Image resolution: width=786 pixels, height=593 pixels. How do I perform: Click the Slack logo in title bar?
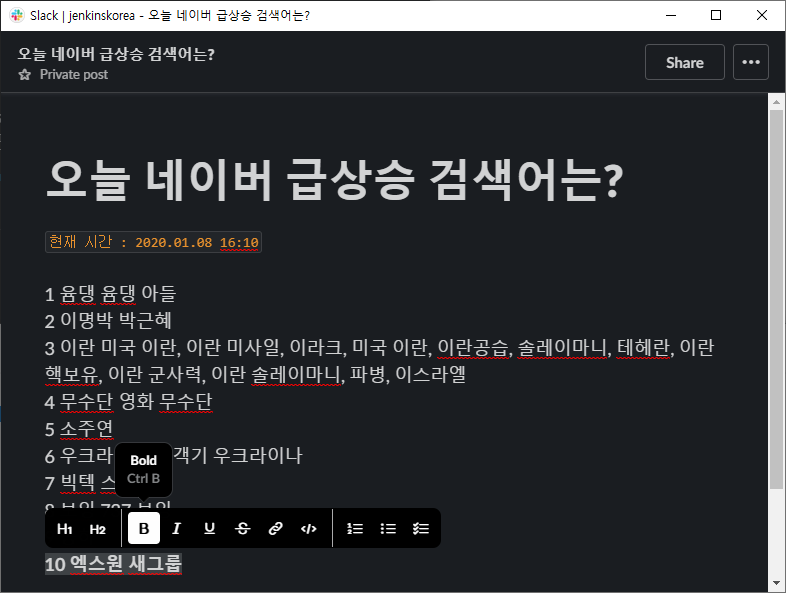coord(17,16)
